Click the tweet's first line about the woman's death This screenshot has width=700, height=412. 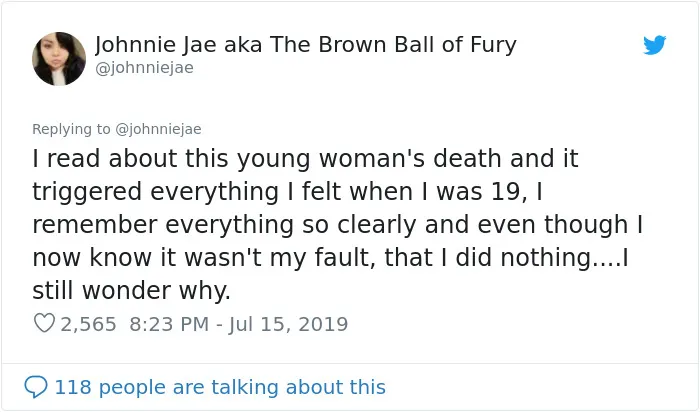305,159
